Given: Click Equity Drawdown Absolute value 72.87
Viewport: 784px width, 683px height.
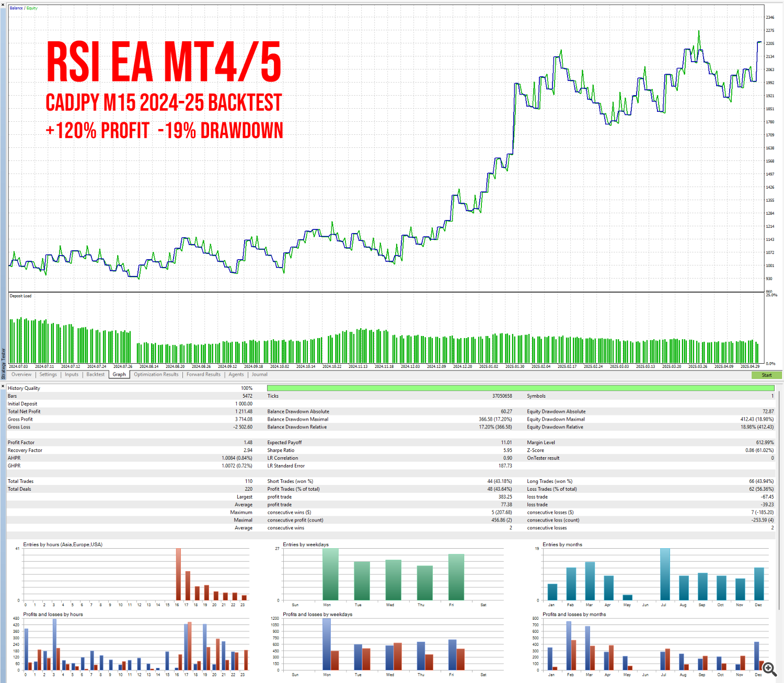Looking at the screenshot, I should tap(768, 412).
